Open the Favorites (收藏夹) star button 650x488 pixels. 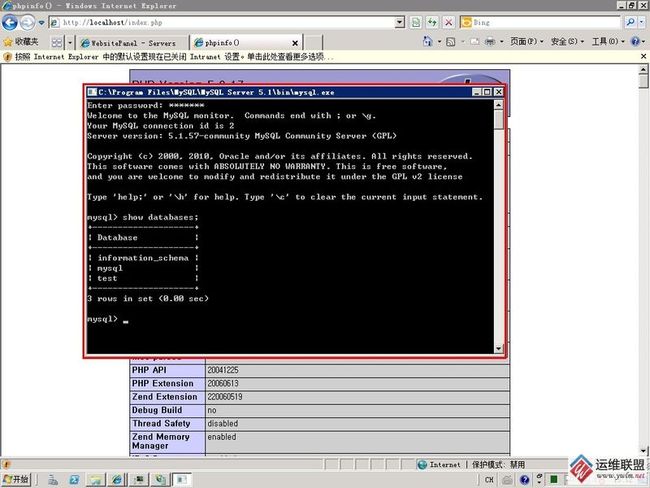click(x=21, y=42)
